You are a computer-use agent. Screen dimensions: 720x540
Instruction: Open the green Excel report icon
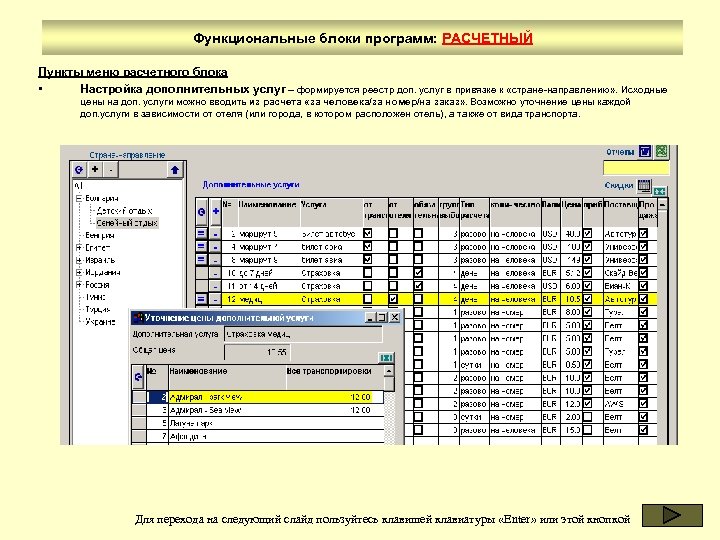click(661, 151)
